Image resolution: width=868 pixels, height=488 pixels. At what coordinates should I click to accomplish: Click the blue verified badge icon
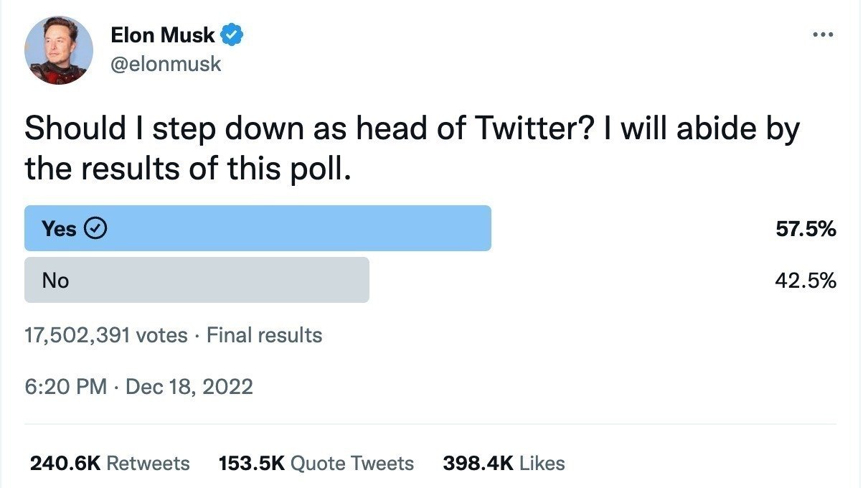[x=232, y=34]
